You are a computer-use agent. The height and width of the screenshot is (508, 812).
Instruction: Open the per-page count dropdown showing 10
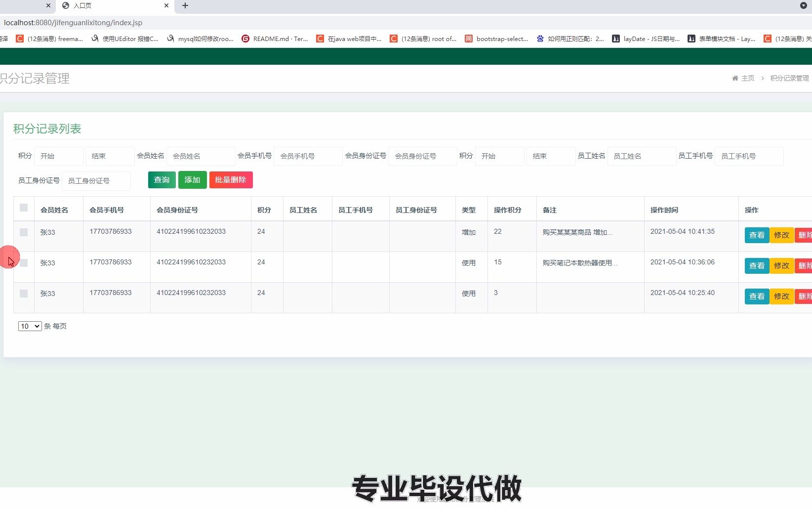coord(30,326)
